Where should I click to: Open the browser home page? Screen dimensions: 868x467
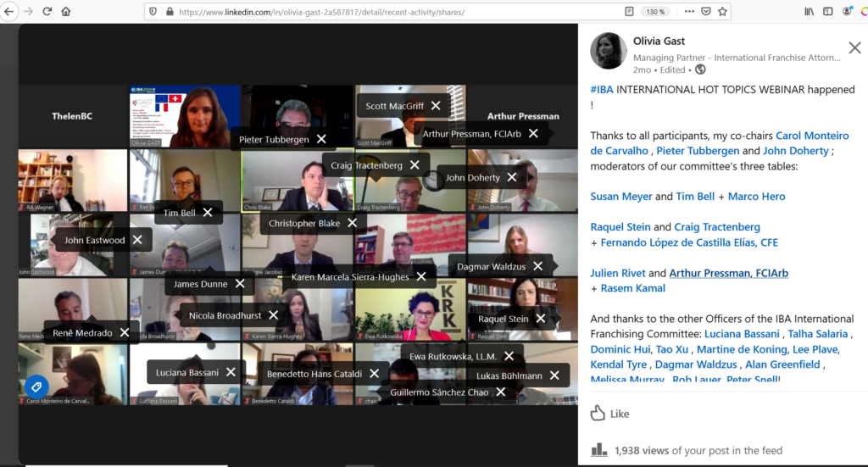click(x=66, y=11)
